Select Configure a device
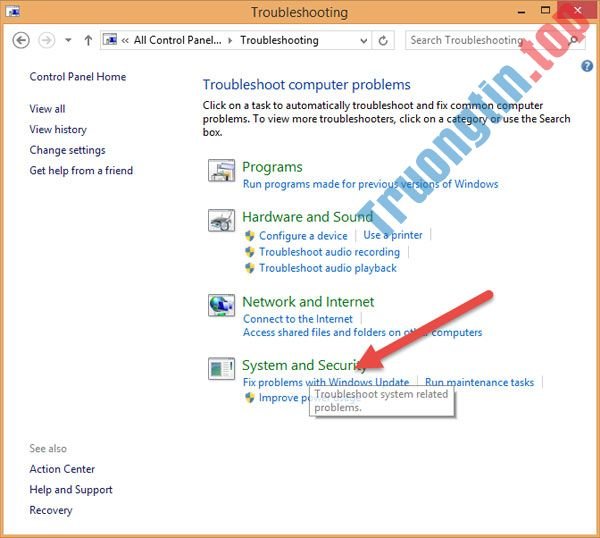Viewport: 600px width, 538px height. 303,236
